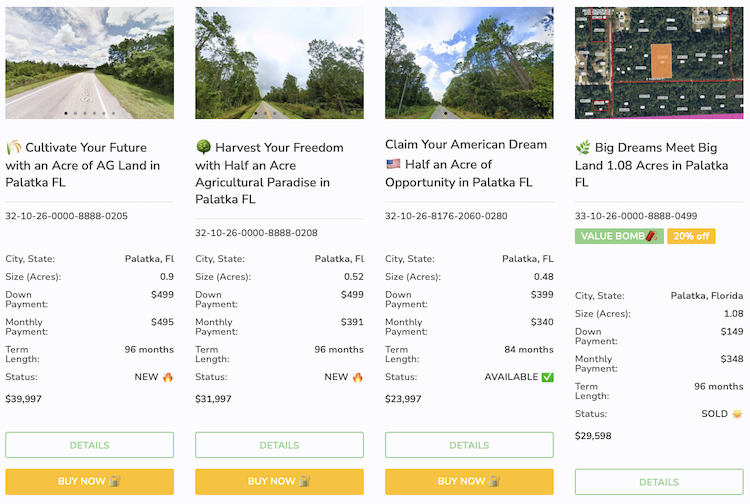Open DETAILS for the 0.9 acre Palatka listing
750x504 pixels.
click(x=89, y=445)
